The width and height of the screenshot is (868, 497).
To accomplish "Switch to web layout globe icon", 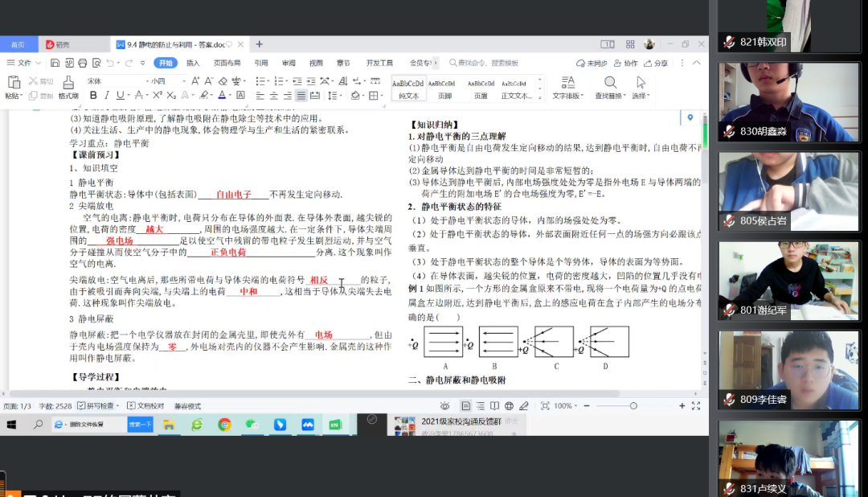I will 509,405.
